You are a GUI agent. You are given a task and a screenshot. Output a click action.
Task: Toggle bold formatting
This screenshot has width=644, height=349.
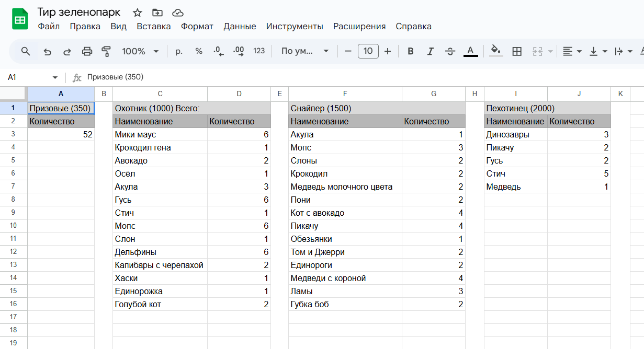pyautogui.click(x=411, y=51)
